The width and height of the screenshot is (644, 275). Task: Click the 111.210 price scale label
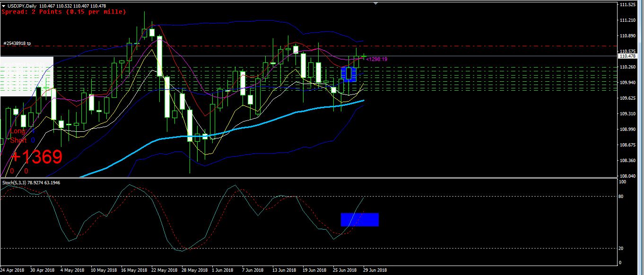[x=627, y=20]
